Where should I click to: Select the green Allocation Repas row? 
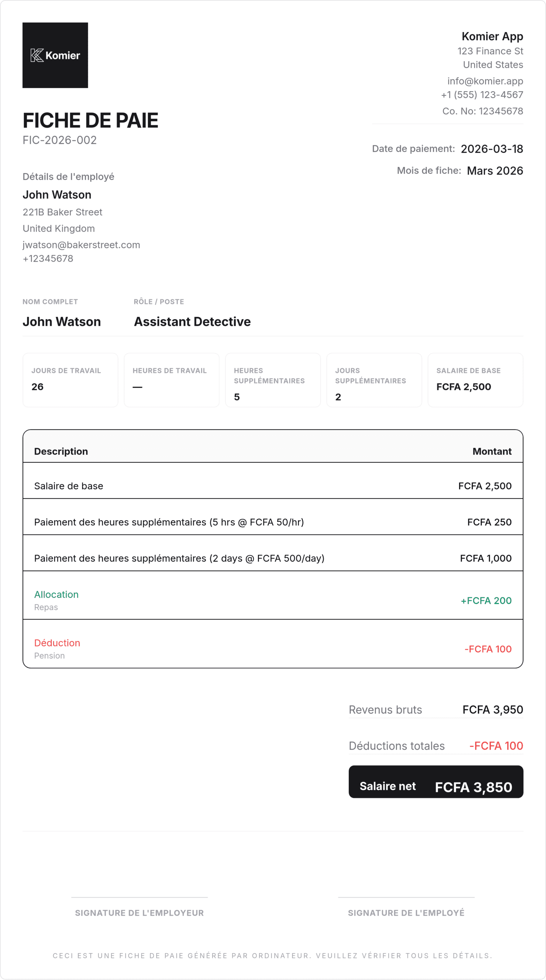273,600
